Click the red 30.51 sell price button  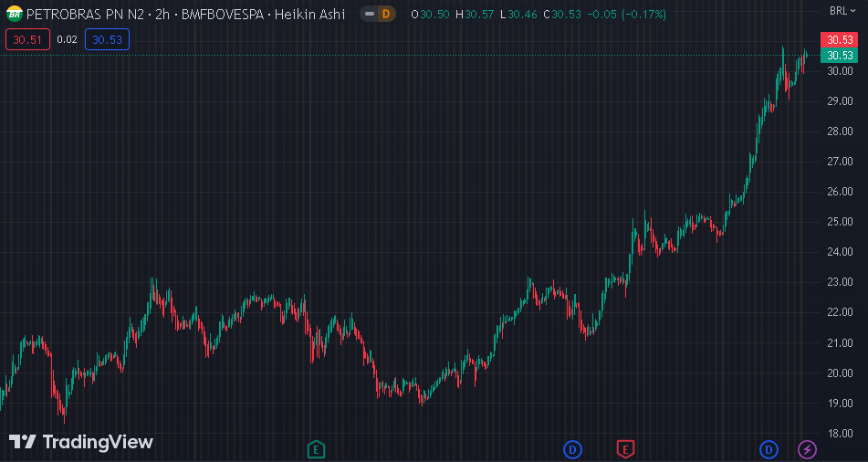[27, 39]
